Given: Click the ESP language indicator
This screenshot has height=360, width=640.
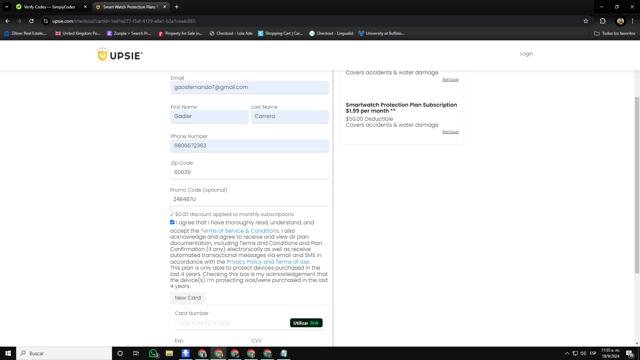Looking at the screenshot, I should (593, 353).
